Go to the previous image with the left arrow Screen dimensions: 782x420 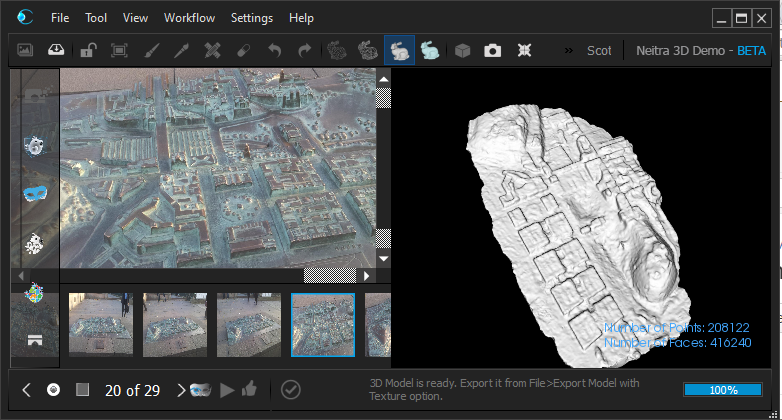27,390
